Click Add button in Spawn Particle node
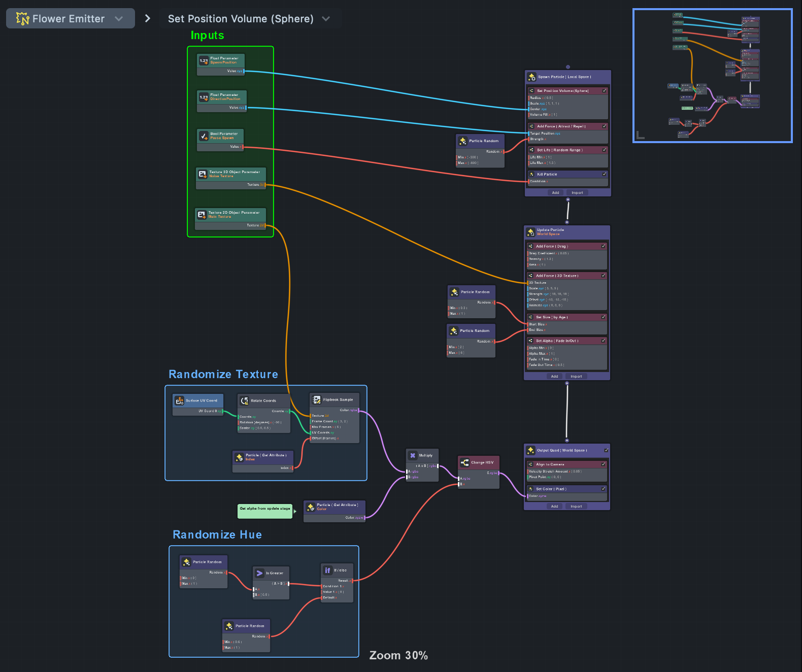Screen dimensions: 802x672 555,193
